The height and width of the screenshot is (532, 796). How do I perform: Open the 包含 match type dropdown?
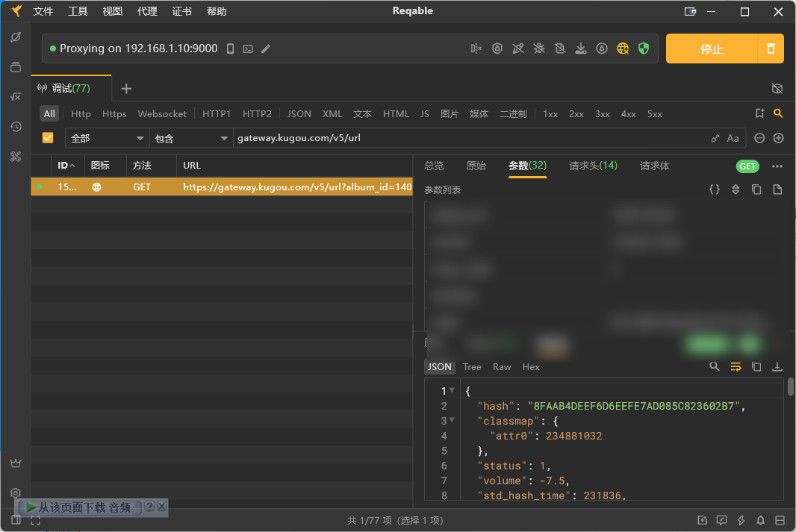tap(190, 138)
